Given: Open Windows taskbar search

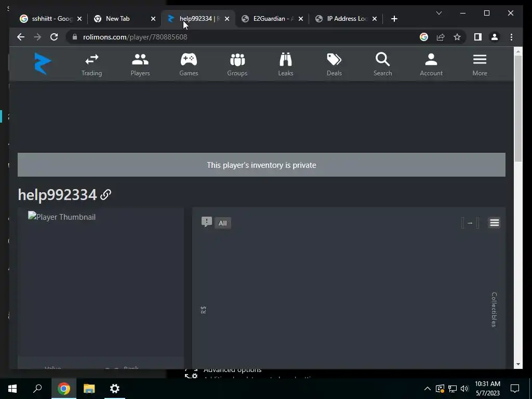Looking at the screenshot, I should (x=37, y=389).
